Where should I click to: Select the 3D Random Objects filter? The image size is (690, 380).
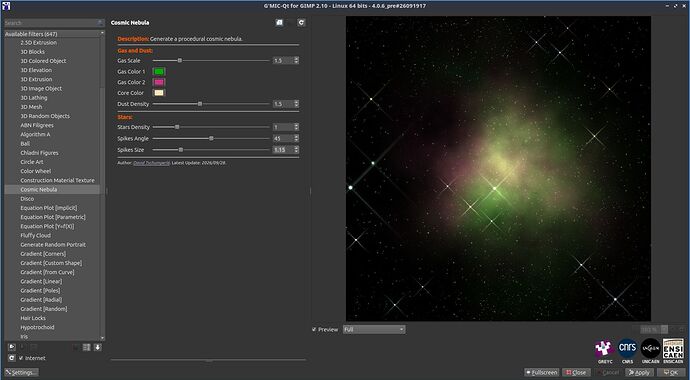click(x=45, y=116)
